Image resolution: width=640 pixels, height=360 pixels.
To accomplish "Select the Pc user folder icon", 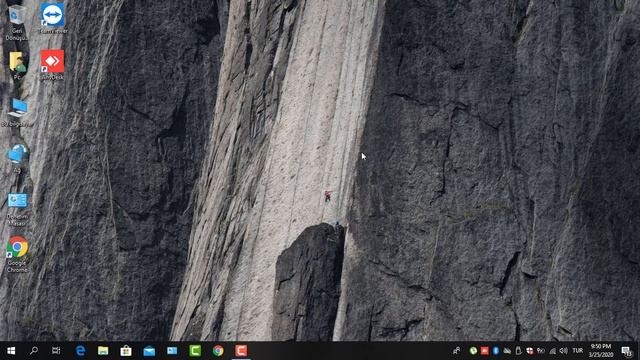I will click(17, 65).
